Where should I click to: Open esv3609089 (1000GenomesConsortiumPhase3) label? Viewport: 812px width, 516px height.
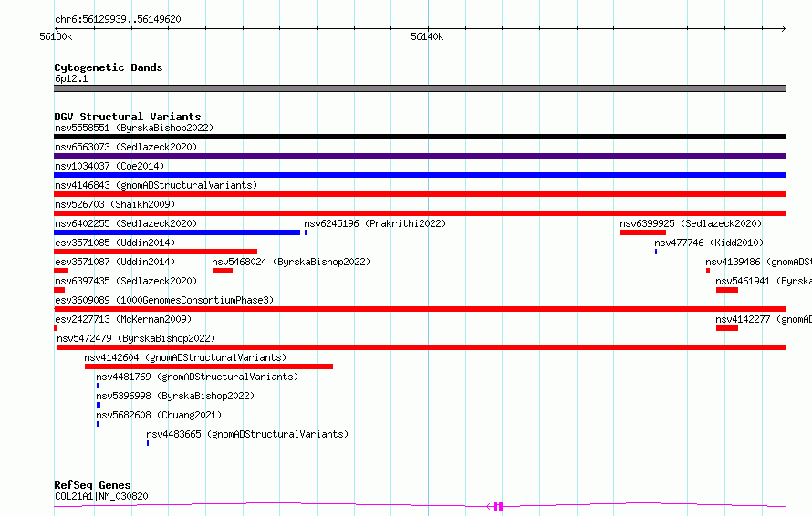pos(164,300)
